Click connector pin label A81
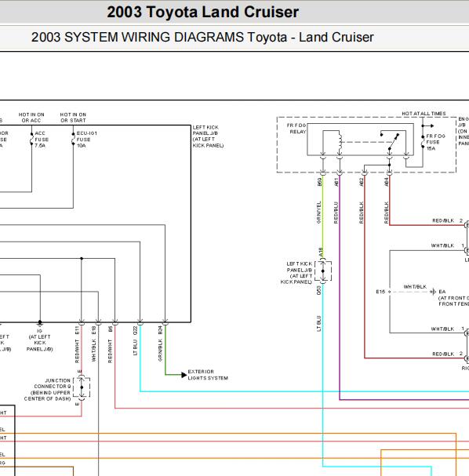 tap(336, 182)
